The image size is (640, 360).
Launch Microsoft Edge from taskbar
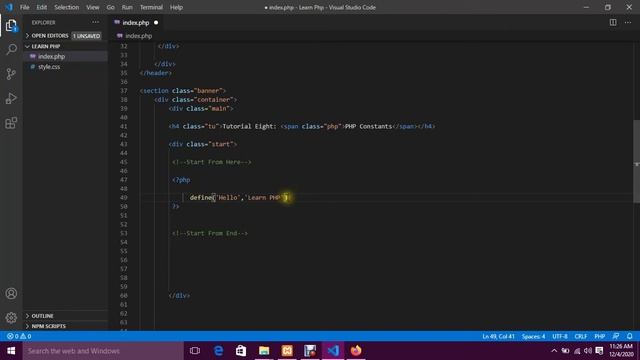tap(218, 351)
